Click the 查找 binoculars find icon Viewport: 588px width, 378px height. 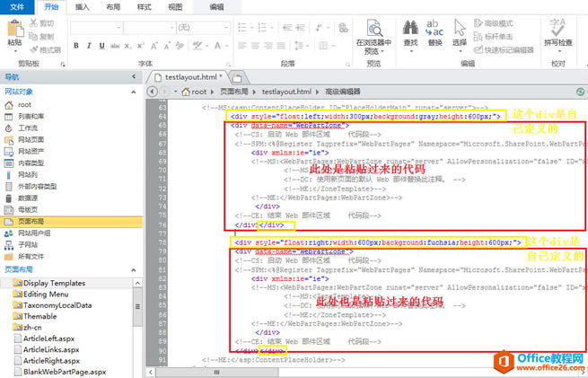pos(410,27)
